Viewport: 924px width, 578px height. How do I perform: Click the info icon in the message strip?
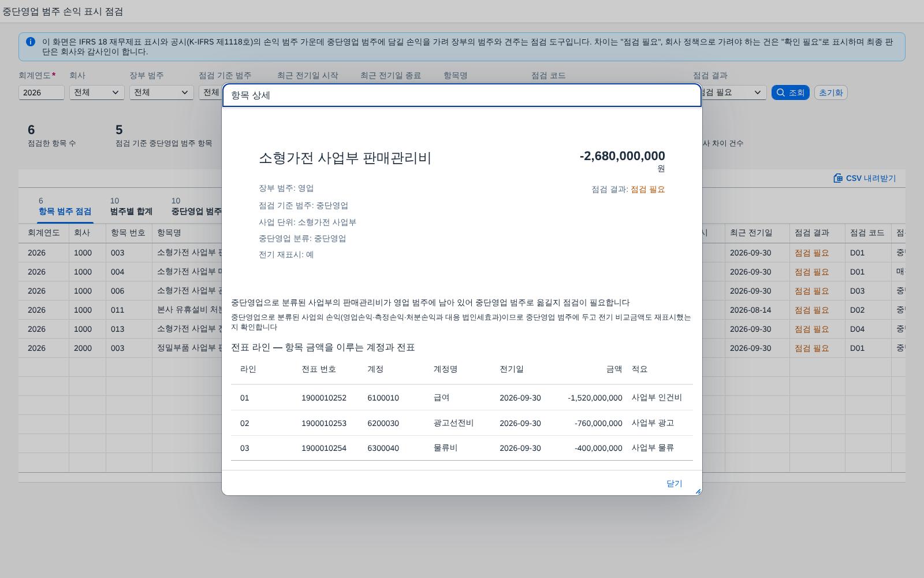point(31,42)
